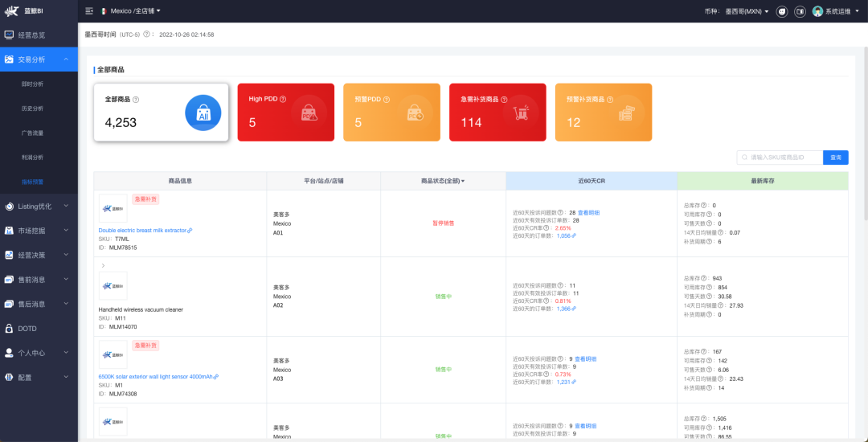Image resolution: width=868 pixels, height=442 pixels.
Task: Click help icon beside High PDD title
Action: (x=283, y=100)
